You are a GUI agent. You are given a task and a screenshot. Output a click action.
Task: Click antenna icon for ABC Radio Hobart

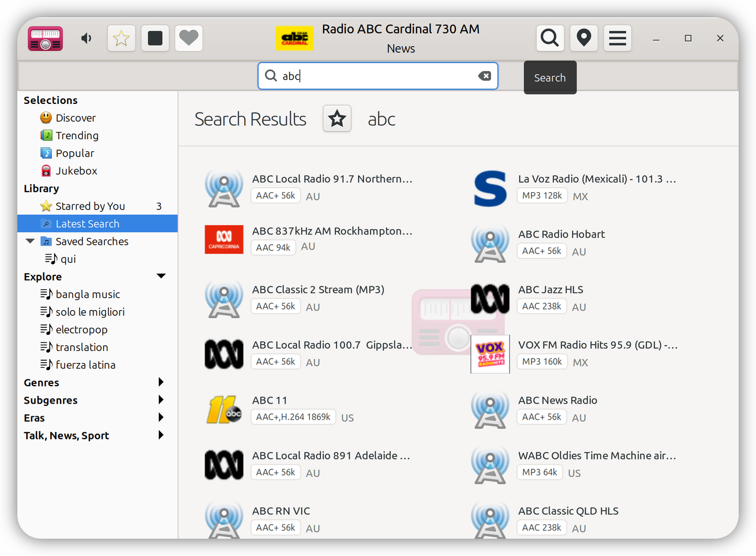490,243
